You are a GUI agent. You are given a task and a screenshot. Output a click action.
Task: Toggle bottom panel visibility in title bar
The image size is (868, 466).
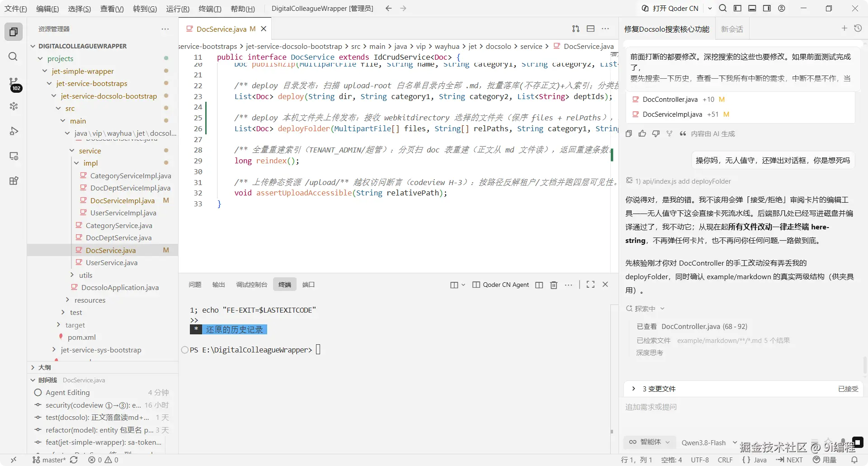coord(752,8)
